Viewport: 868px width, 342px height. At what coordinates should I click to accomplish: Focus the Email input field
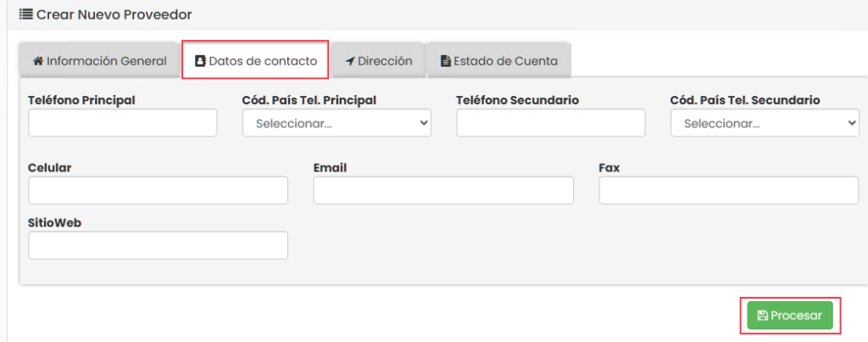point(443,190)
